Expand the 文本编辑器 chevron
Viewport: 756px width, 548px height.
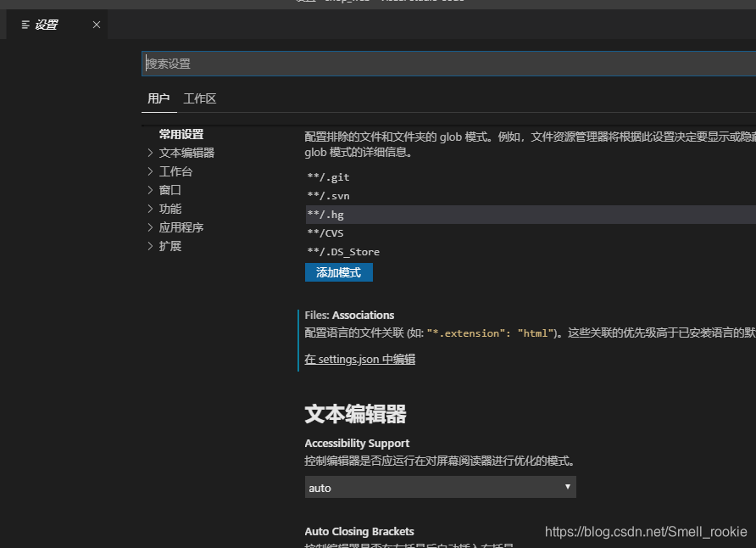tap(150, 153)
